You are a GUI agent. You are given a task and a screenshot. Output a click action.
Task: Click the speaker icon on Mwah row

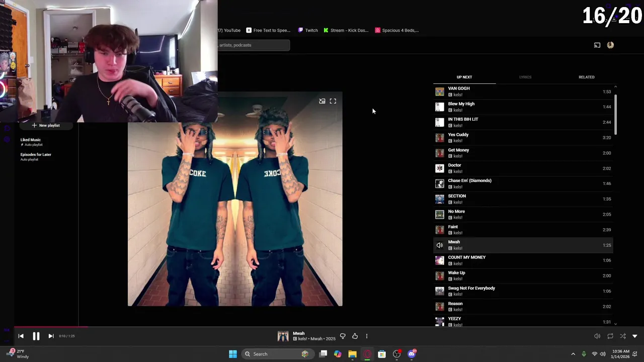click(x=440, y=245)
